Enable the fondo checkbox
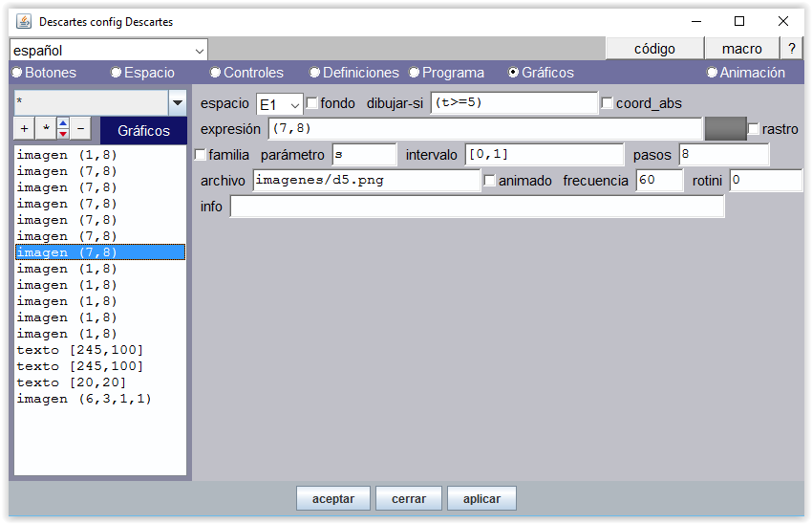Image resolution: width=812 pixels, height=524 pixels. pyautogui.click(x=312, y=103)
